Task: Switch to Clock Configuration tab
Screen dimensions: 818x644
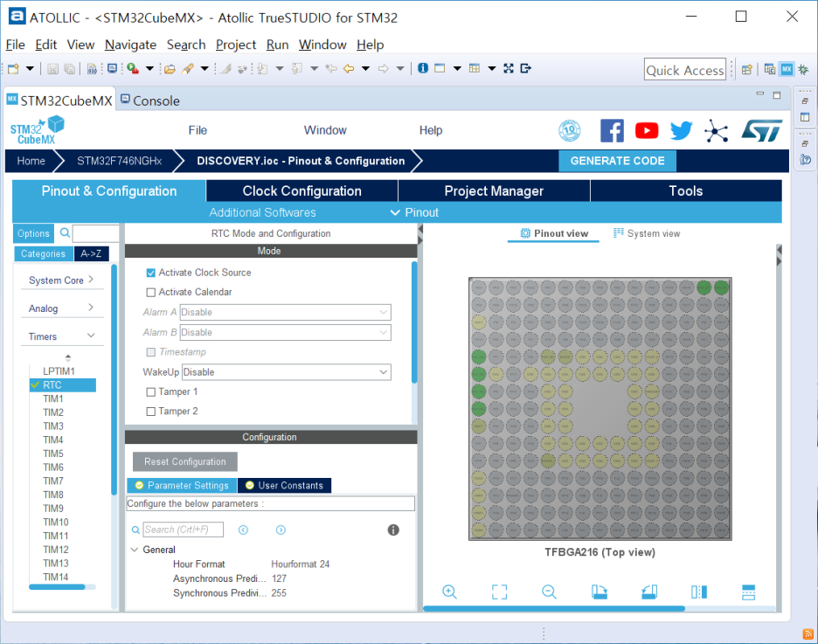Action: [302, 190]
